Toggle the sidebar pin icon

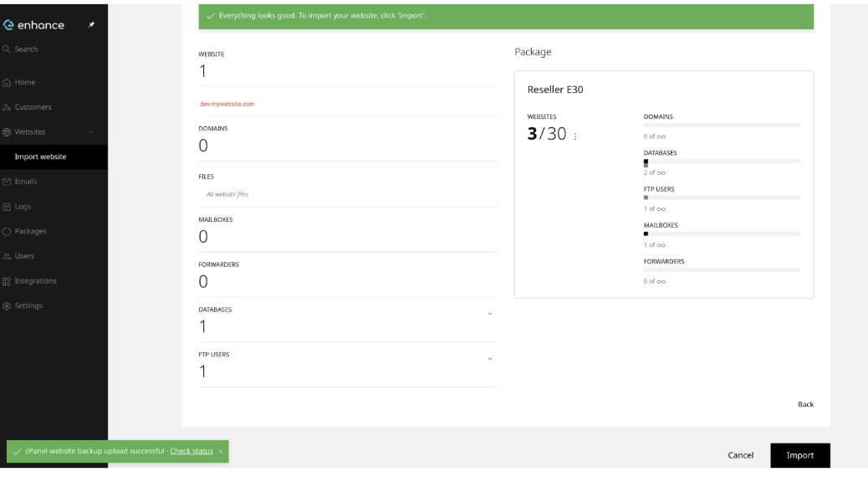(91, 25)
